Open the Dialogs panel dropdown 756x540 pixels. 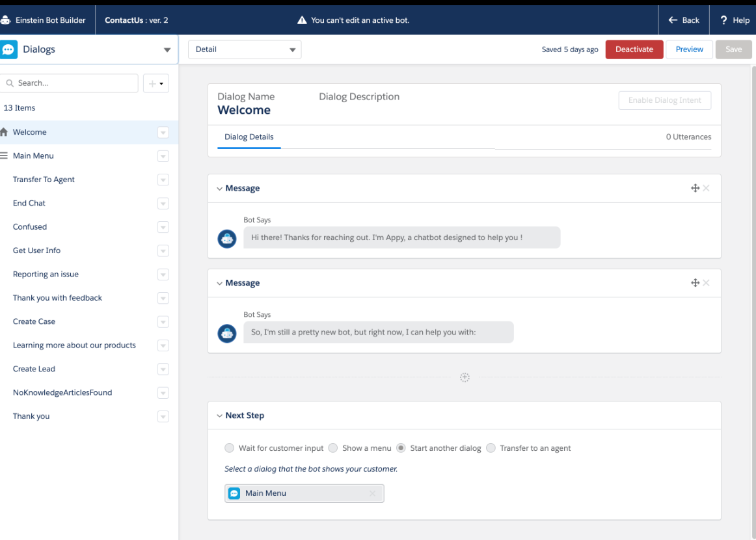click(167, 49)
